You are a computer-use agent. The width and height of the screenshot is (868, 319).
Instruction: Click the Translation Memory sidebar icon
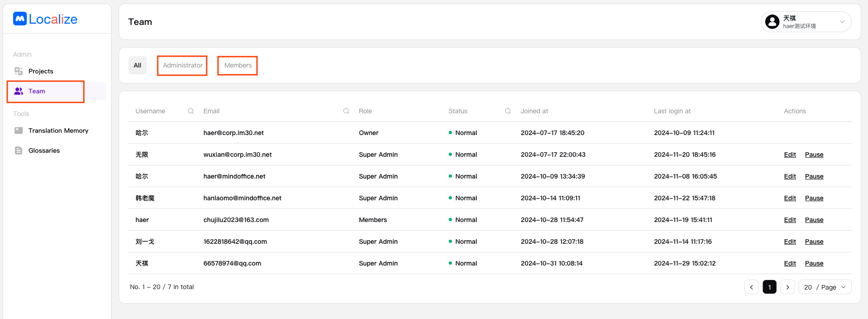pyautogui.click(x=19, y=130)
